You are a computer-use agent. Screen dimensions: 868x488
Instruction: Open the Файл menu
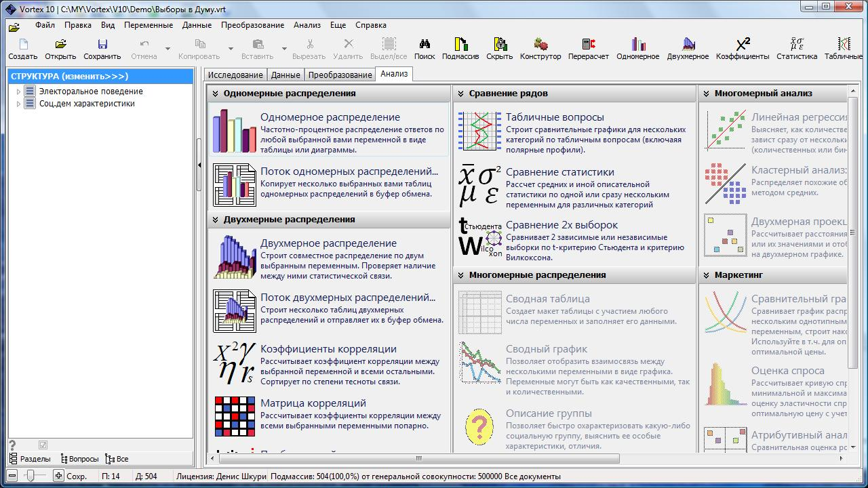coord(45,25)
